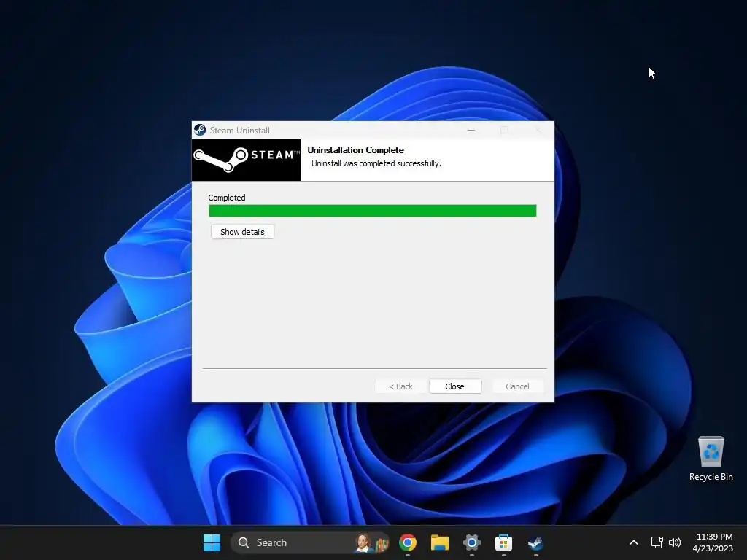Click the taskbar Search box
This screenshot has height=560, width=747.
309,542
